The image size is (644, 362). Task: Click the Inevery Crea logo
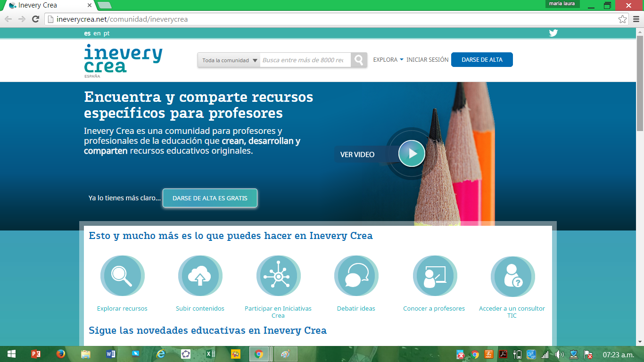tap(123, 61)
